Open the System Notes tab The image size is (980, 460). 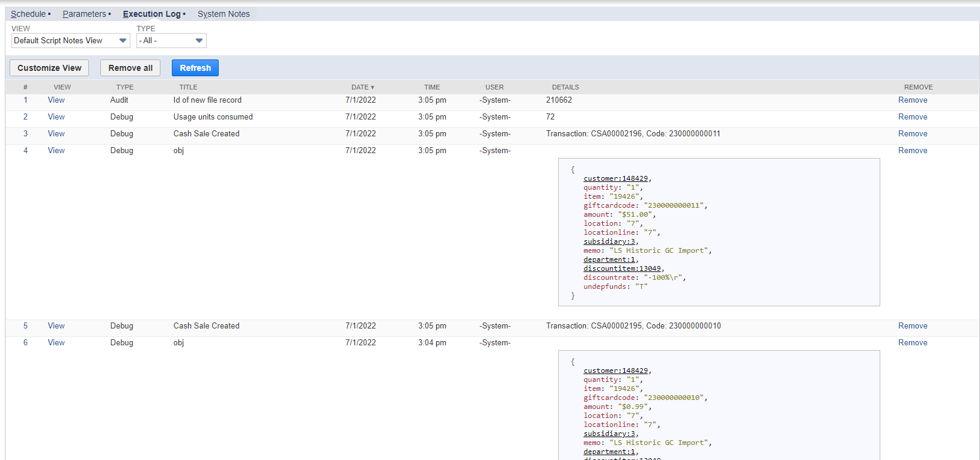click(224, 14)
